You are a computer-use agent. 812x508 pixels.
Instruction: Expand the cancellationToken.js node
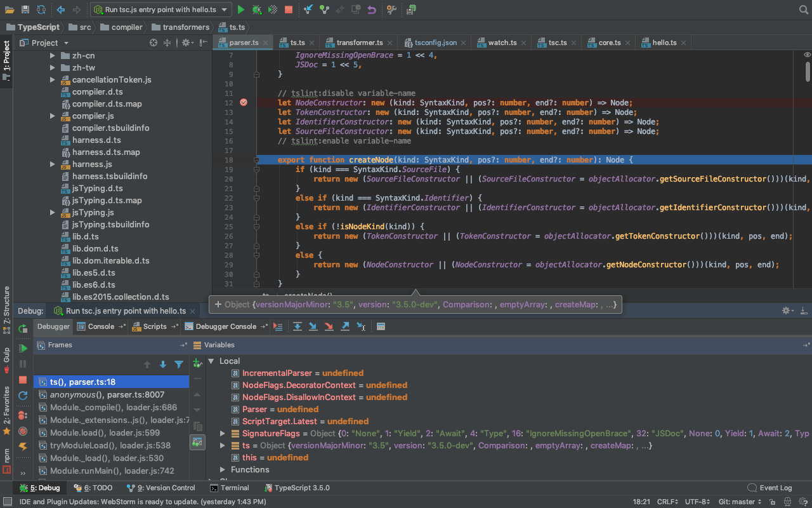(53, 79)
